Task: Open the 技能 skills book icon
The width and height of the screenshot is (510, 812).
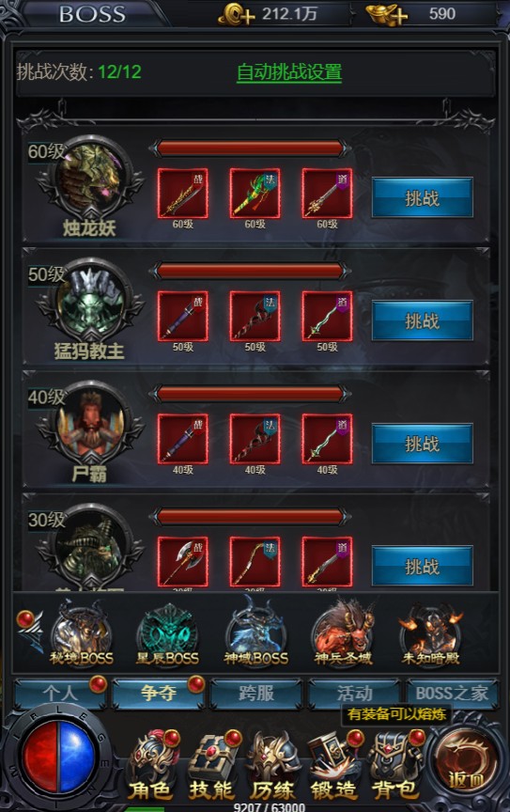Action: [x=211, y=767]
